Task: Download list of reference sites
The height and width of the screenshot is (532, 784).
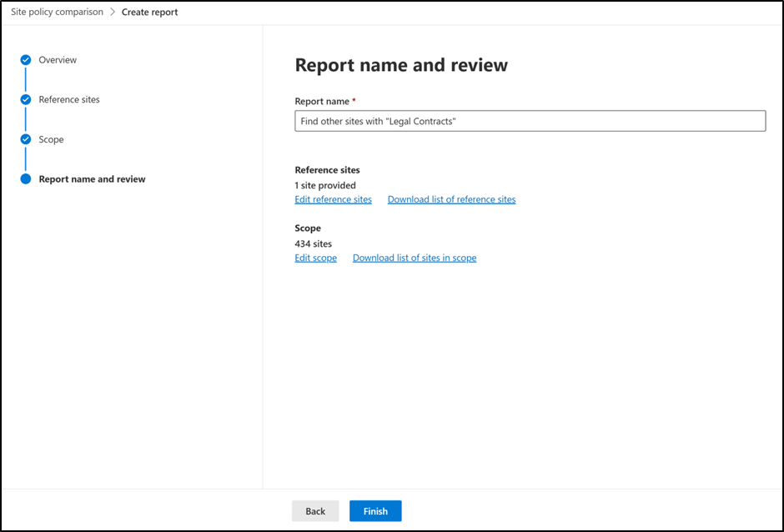Action: tap(451, 199)
